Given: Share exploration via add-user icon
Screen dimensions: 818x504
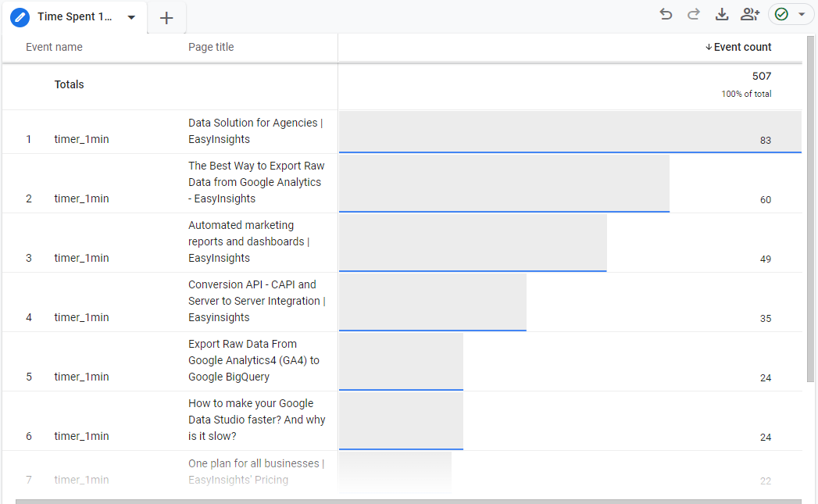Looking at the screenshot, I should [750, 14].
